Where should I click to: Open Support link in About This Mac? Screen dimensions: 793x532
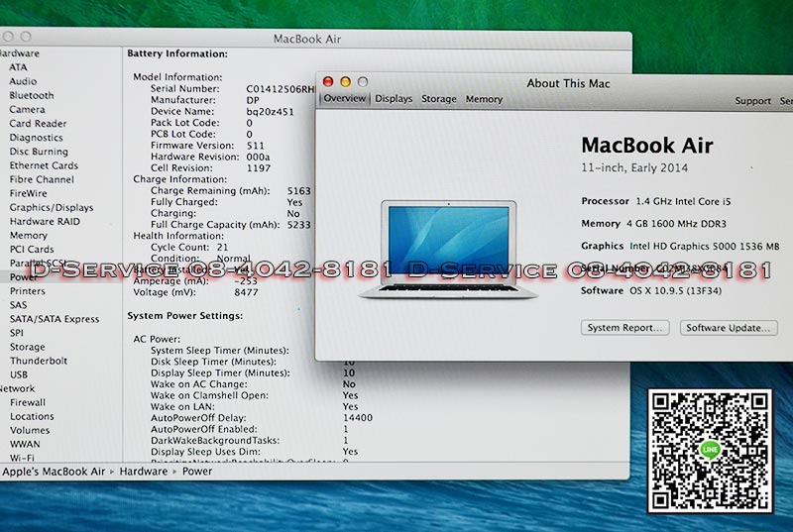(753, 101)
